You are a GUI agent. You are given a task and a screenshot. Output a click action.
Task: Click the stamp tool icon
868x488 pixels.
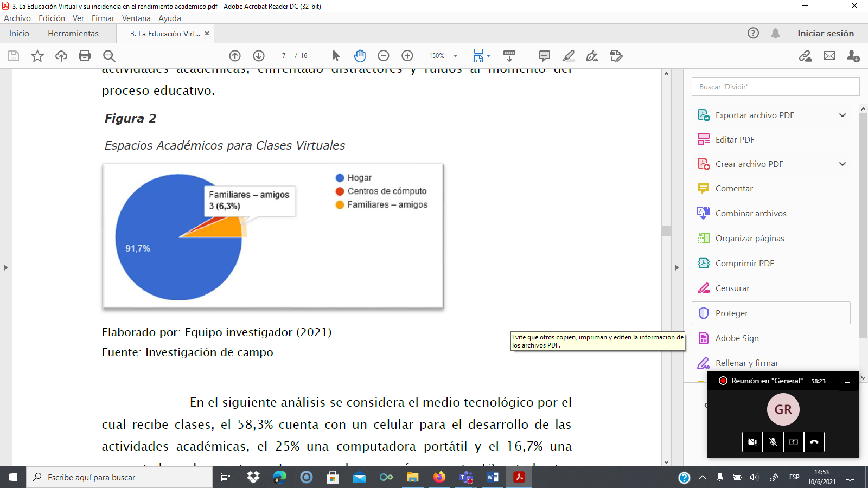[616, 56]
